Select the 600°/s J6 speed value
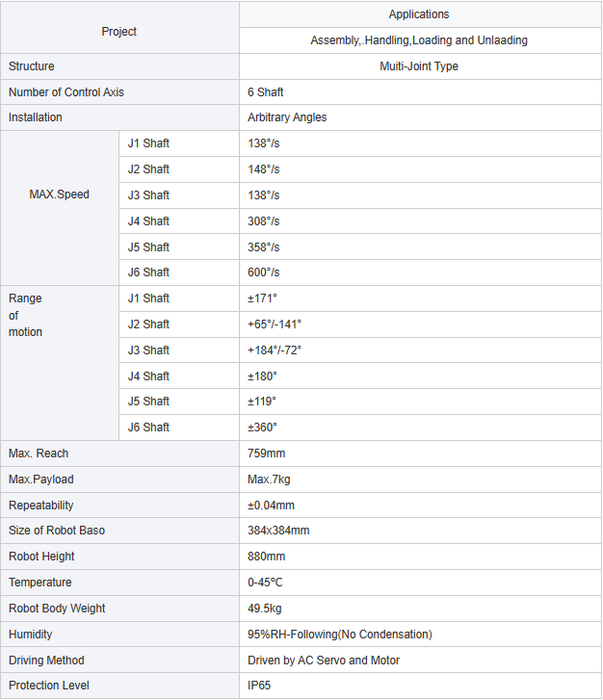 point(264,272)
